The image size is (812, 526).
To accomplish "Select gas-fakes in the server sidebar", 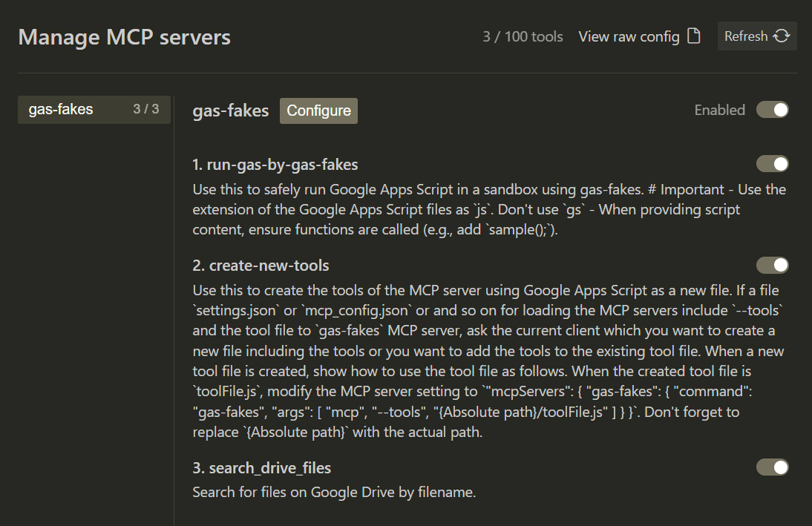I will pyautogui.click(x=61, y=110).
